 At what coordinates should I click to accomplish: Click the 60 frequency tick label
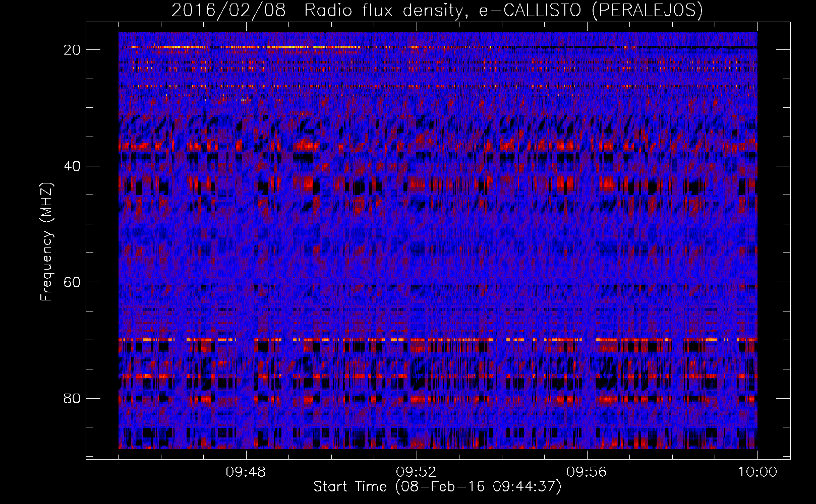73,282
